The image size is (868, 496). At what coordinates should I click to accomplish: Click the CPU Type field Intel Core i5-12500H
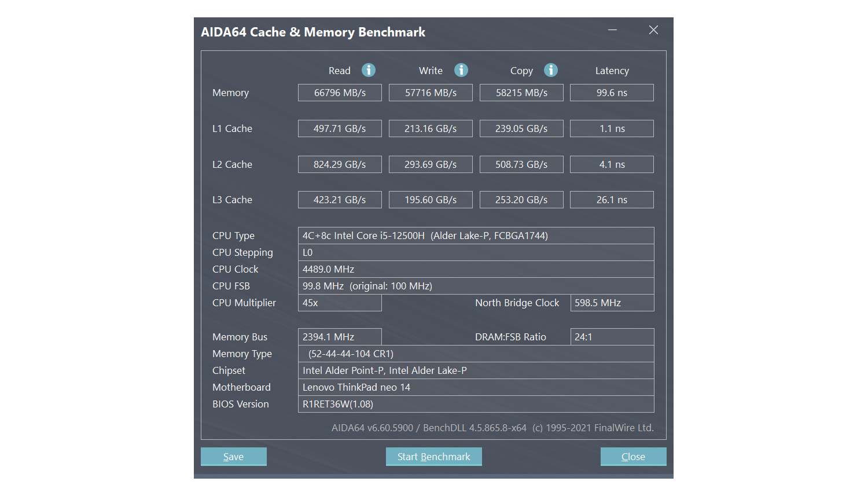476,236
